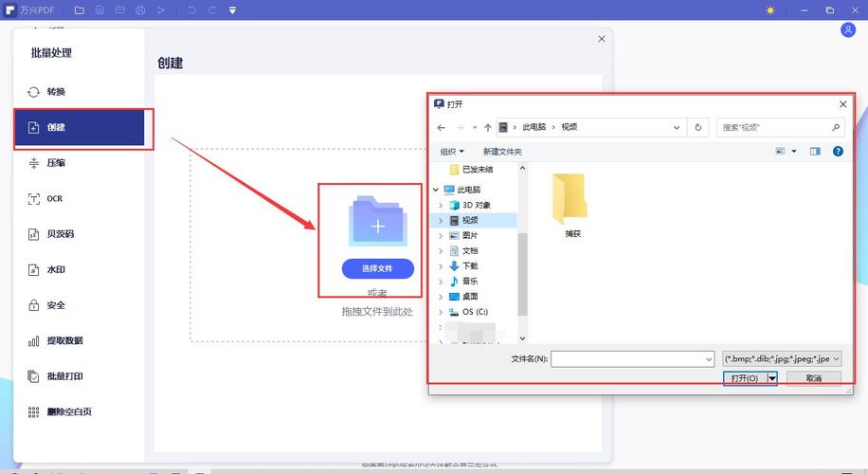Open the file type filter dropdown
Image resolution: width=868 pixels, height=474 pixels.
tap(782, 359)
